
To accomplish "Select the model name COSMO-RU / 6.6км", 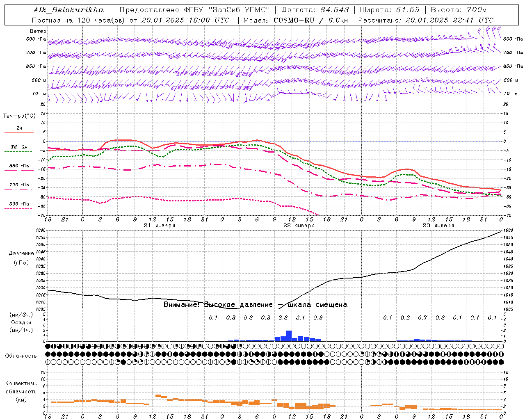I will click(311, 20).
